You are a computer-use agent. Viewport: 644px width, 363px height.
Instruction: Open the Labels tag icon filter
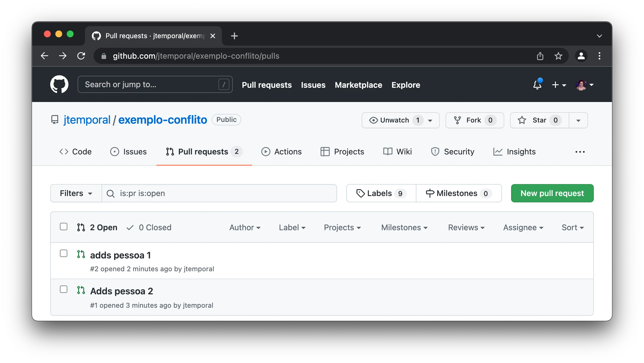tap(361, 193)
